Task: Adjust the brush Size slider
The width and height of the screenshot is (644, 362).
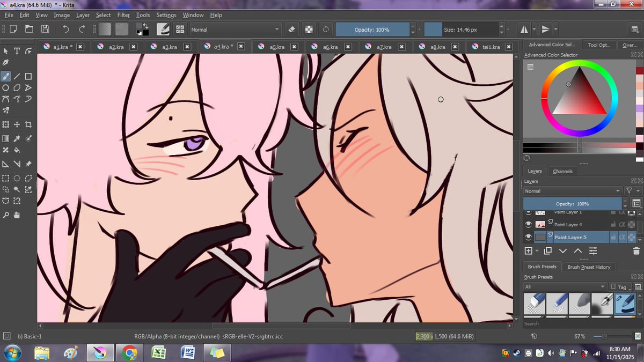Action: [x=460, y=29]
